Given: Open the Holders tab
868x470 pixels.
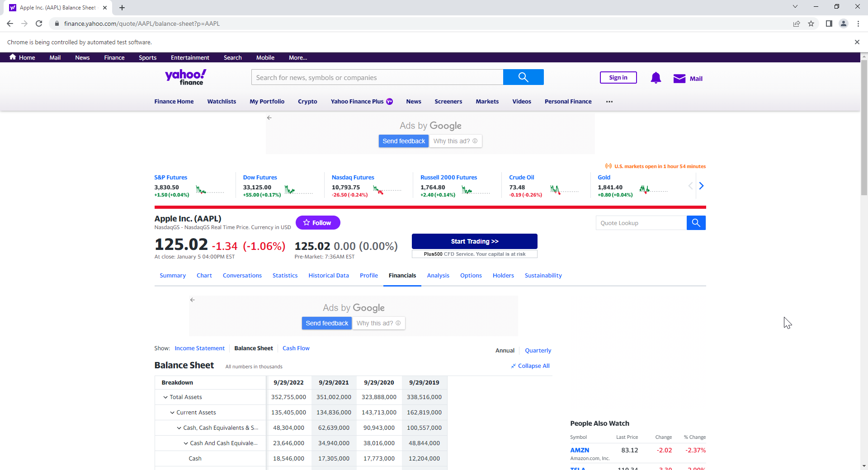Looking at the screenshot, I should tap(503, 275).
